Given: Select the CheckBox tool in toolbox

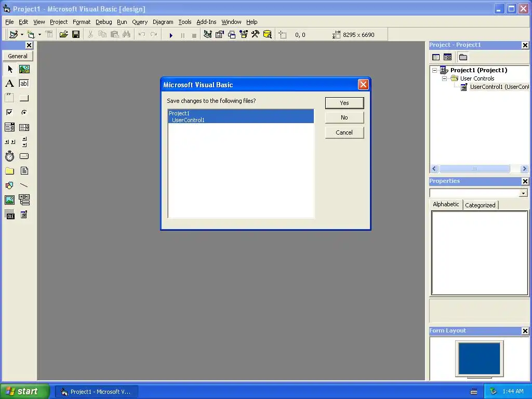Looking at the screenshot, I should (10, 112).
